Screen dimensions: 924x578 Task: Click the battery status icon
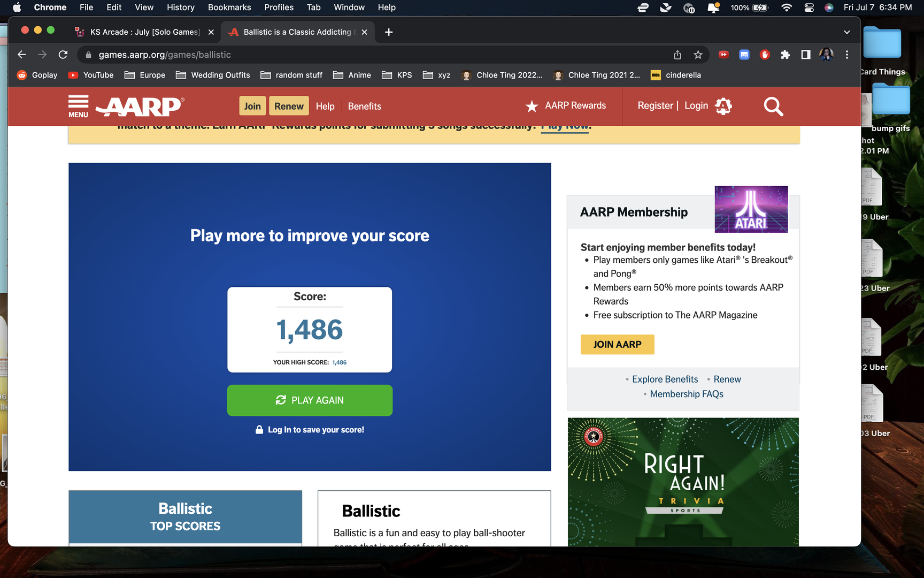click(760, 7)
